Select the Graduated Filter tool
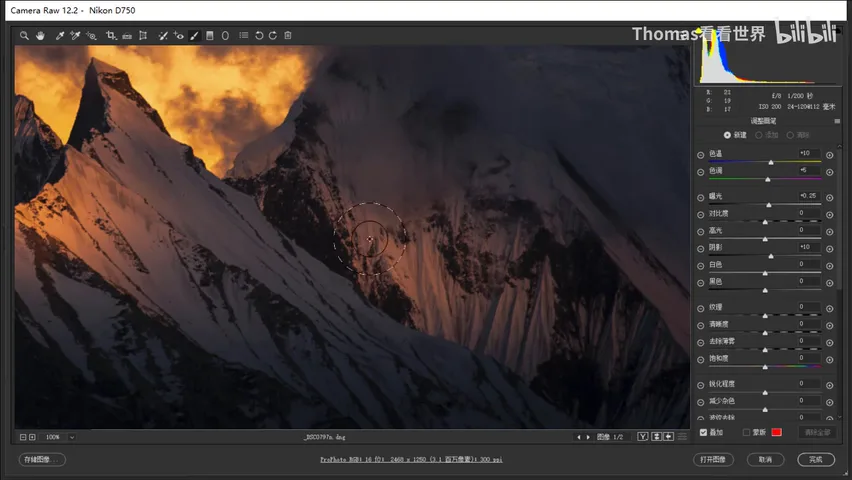Image resolution: width=852 pixels, height=480 pixels. pyautogui.click(x=210, y=35)
